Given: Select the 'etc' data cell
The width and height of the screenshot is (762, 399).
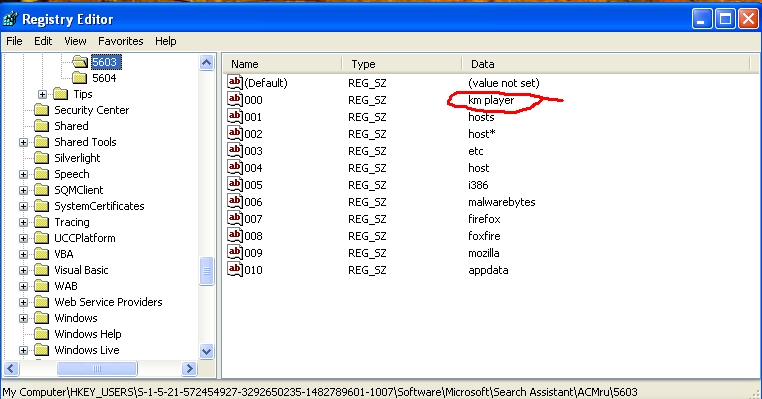Looking at the screenshot, I should coord(476,151).
